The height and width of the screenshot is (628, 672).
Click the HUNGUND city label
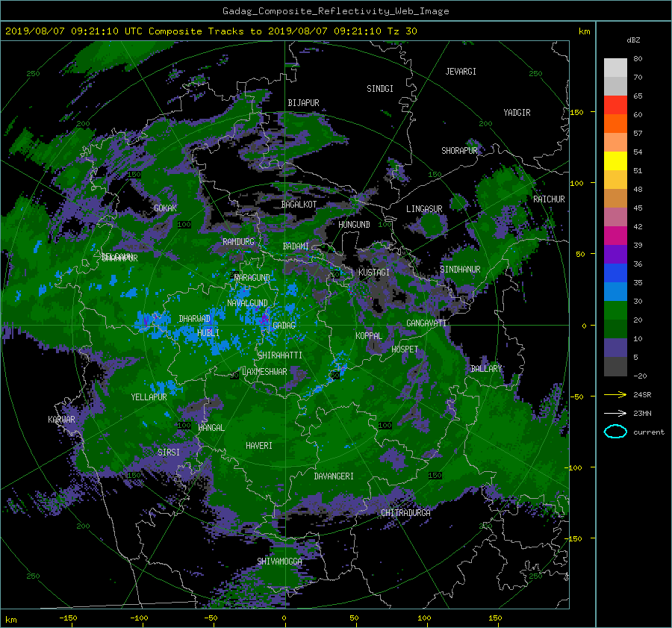point(354,225)
